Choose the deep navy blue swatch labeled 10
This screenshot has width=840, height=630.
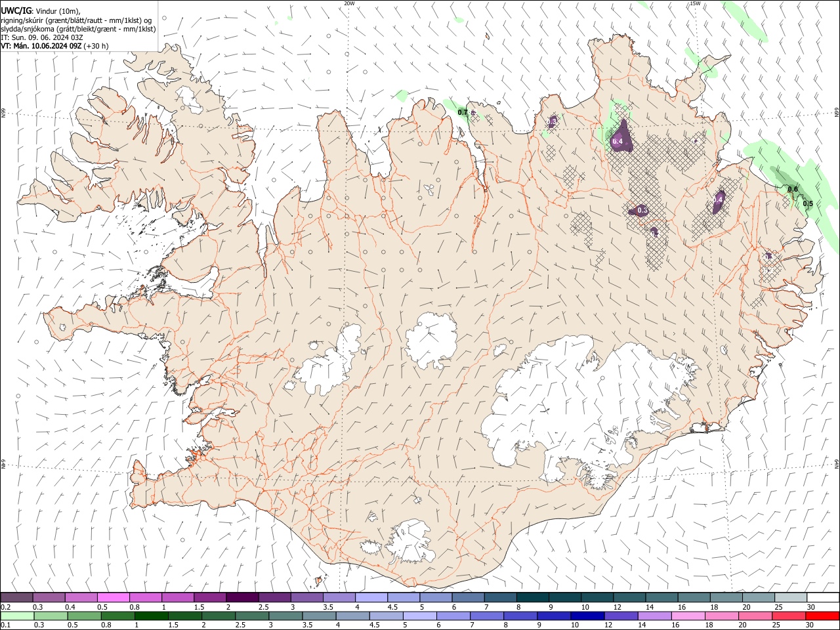pos(587,616)
